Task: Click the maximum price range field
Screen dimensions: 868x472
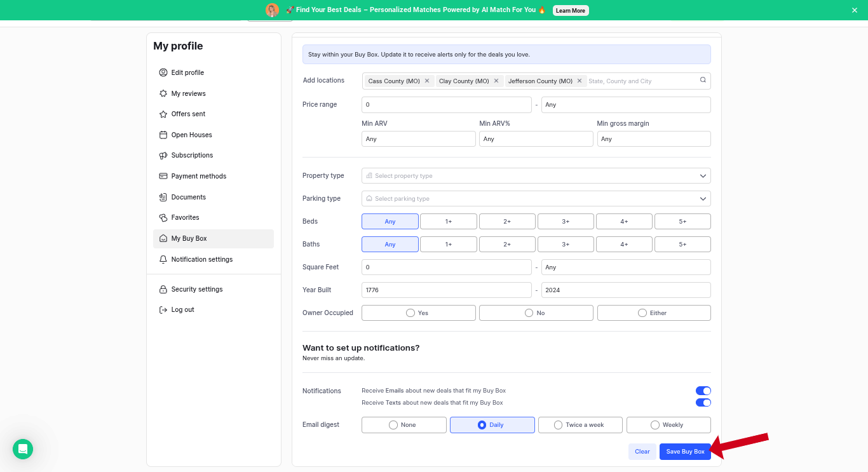Action: [626, 105]
